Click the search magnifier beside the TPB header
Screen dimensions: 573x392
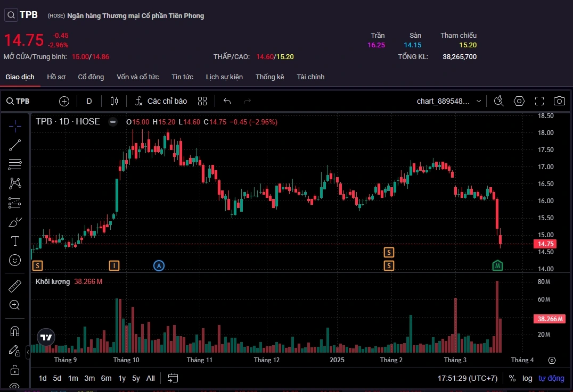click(x=11, y=15)
